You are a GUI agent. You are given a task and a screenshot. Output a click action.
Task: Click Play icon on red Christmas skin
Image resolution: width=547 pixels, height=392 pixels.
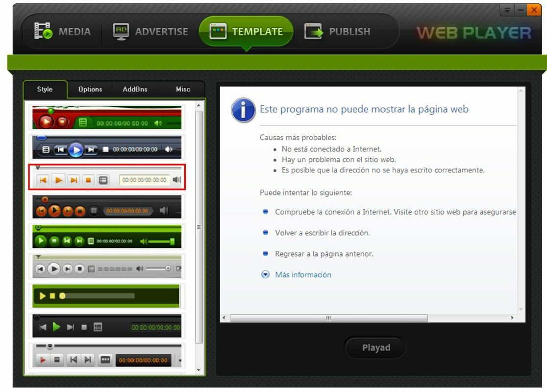tap(46, 122)
